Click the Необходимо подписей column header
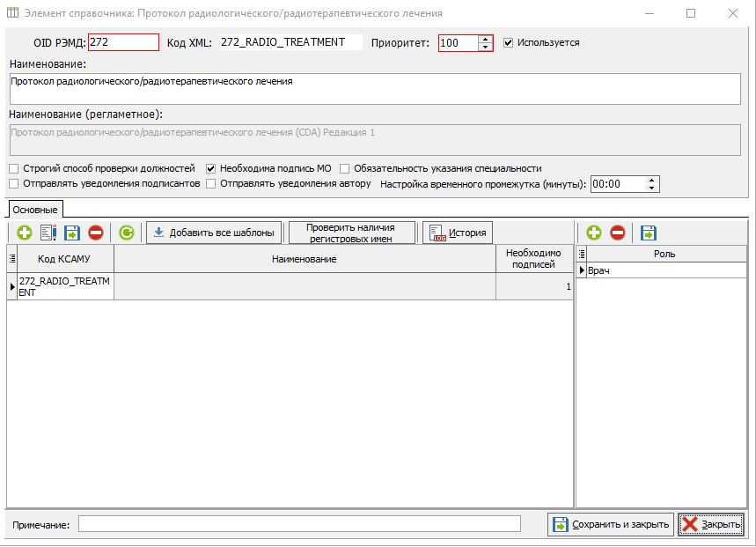This screenshot has width=756, height=547. pos(533,259)
